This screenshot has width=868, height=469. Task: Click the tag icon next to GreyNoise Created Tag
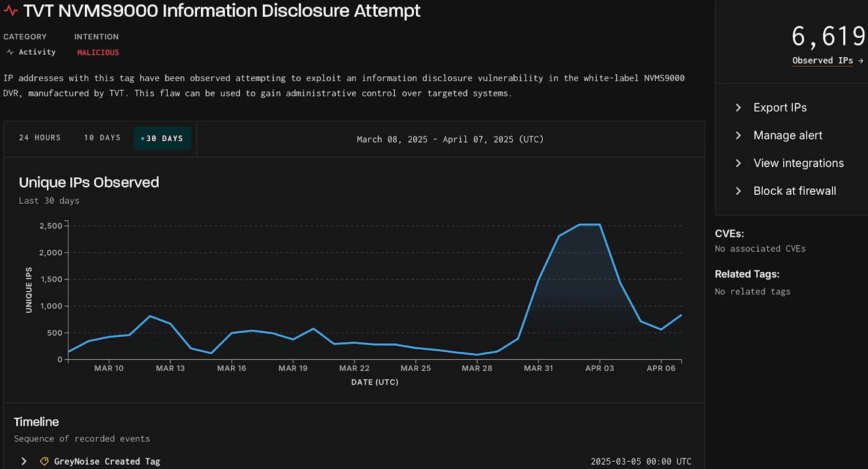pos(44,461)
